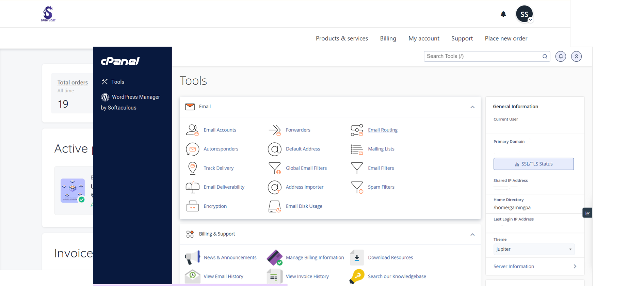644x286 pixels.
Task: Click the SSL/TLS Status button
Action: coord(534,164)
